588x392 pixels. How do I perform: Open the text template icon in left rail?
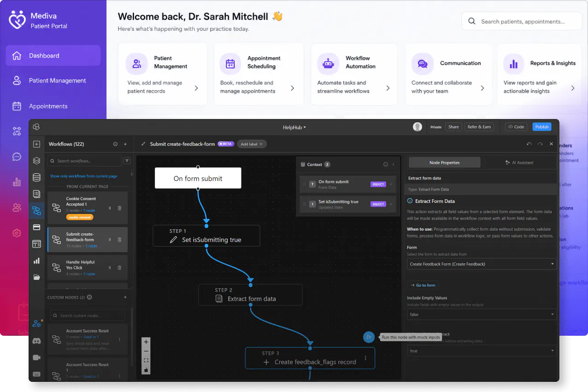[x=36, y=244]
